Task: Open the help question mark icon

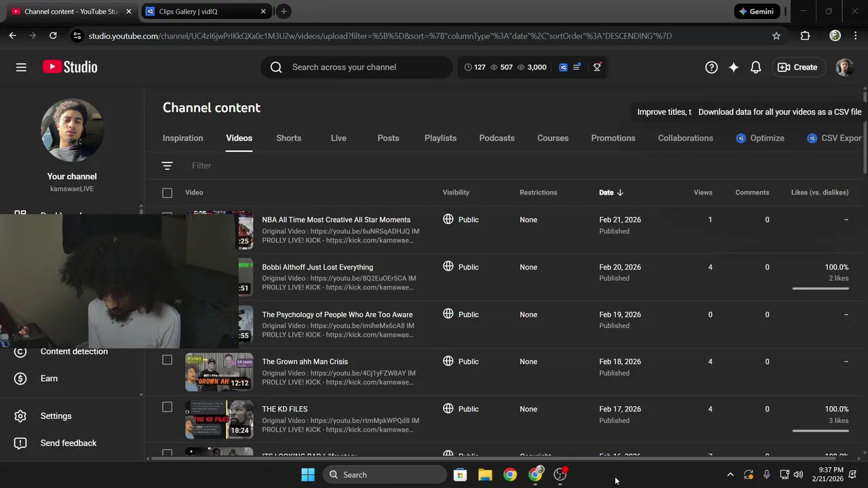Action: (711, 67)
